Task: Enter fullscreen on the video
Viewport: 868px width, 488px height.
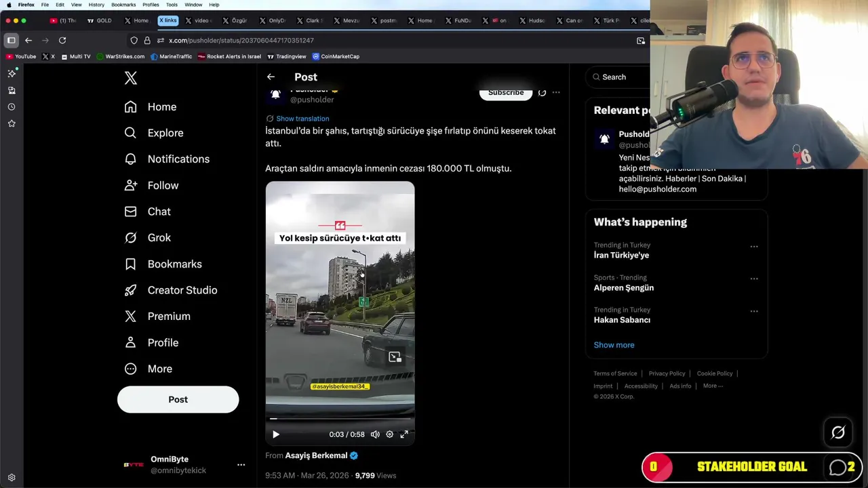Action: (x=404, y=434)
